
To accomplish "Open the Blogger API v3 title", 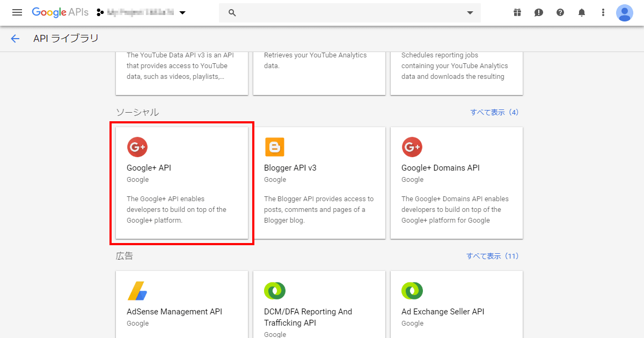I will 290,168.
